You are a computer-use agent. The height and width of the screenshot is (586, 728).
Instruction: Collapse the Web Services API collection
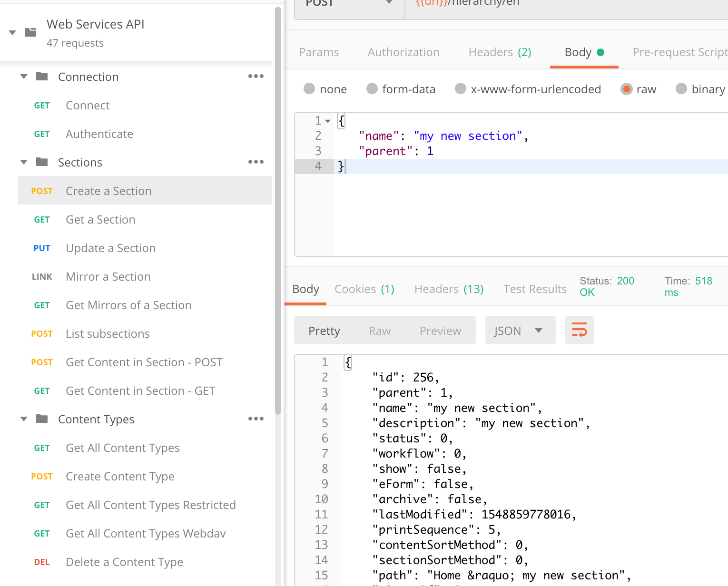tap(13, 33)
